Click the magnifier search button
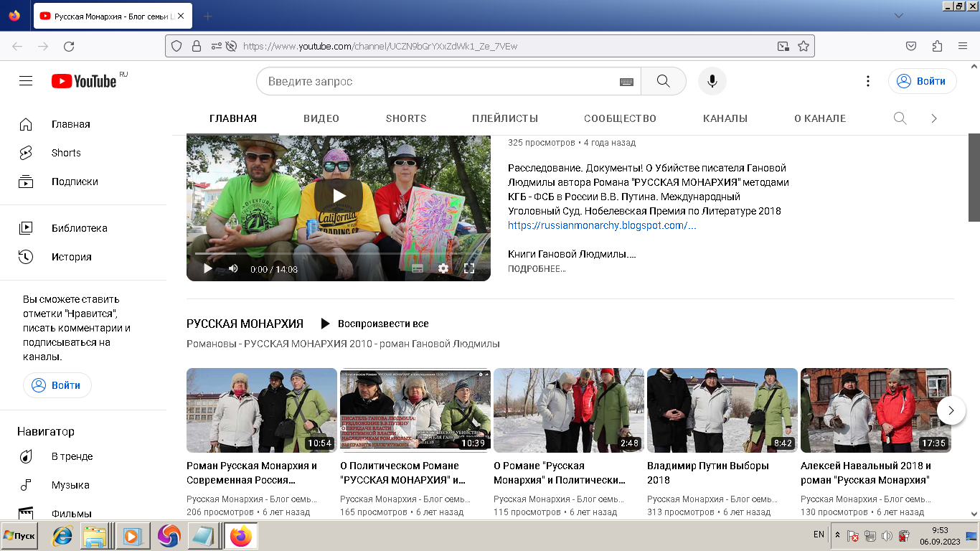Image resolution: width=980 pixels, height=551 pixels. [663, 81]
